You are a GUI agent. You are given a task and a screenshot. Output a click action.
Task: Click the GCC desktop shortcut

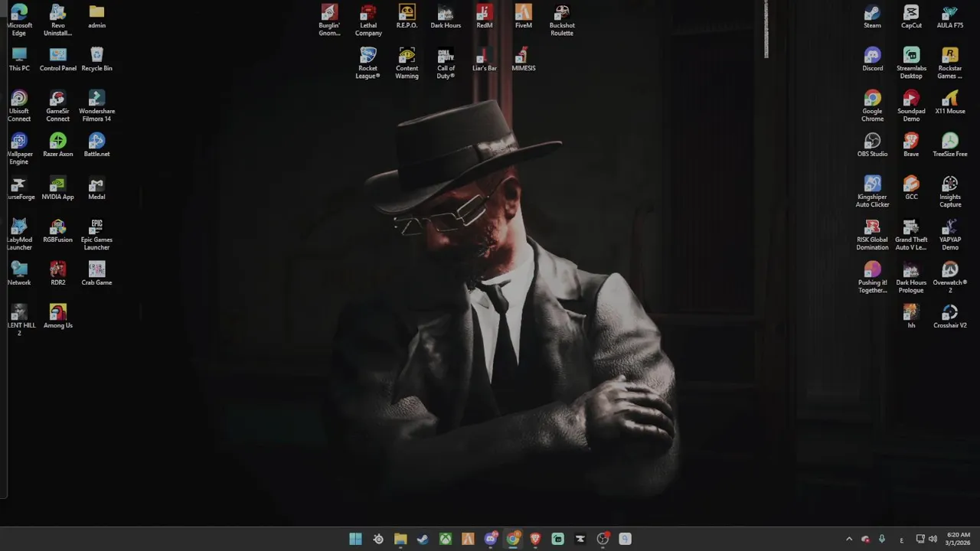[x=911, y=188]
